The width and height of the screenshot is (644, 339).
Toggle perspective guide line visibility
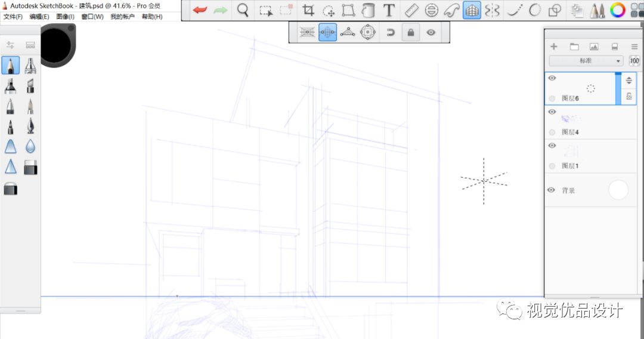(x=431, y=32)
